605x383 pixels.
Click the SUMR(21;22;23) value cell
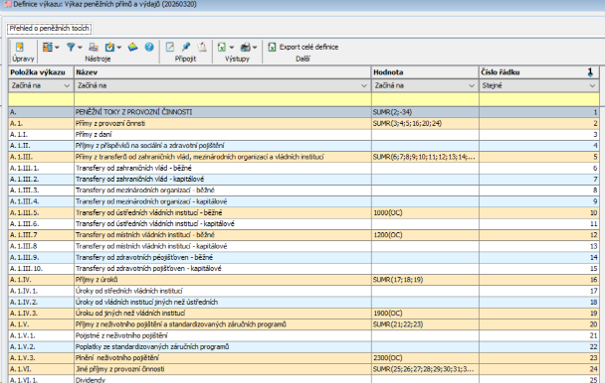[425, 324]
